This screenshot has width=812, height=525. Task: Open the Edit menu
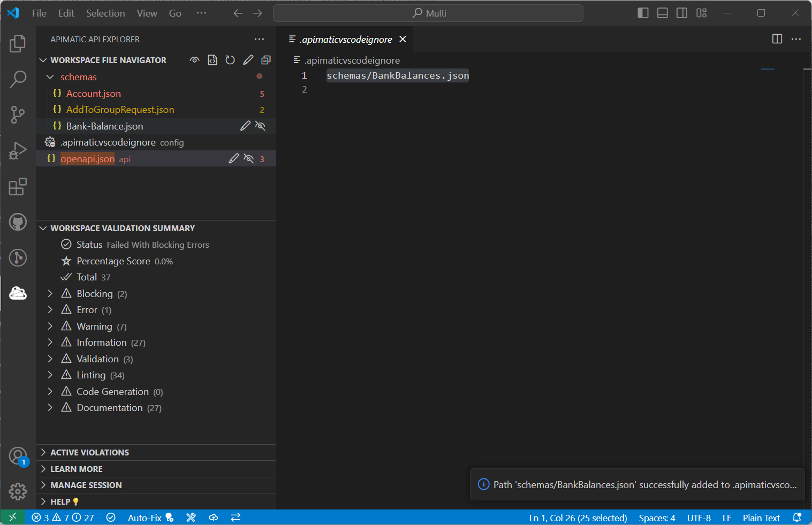click(x=66, y=13)
